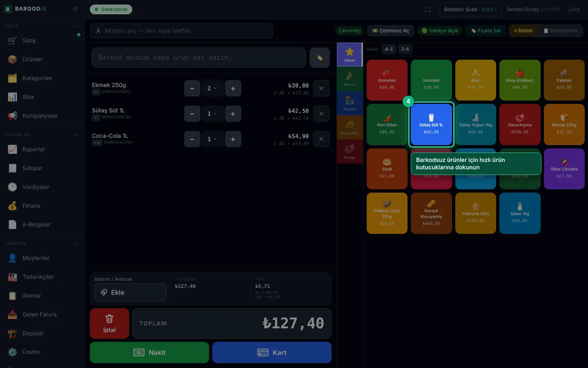Remove Sütaş Süt 1L from the cart
The image size is (588, 368).
321,114
